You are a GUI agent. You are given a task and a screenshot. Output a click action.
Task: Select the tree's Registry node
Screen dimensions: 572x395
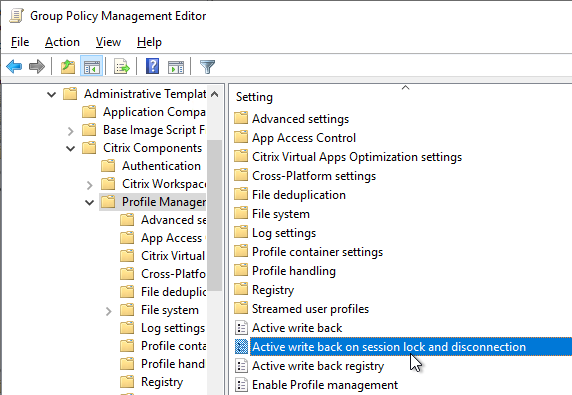point(162,382)
